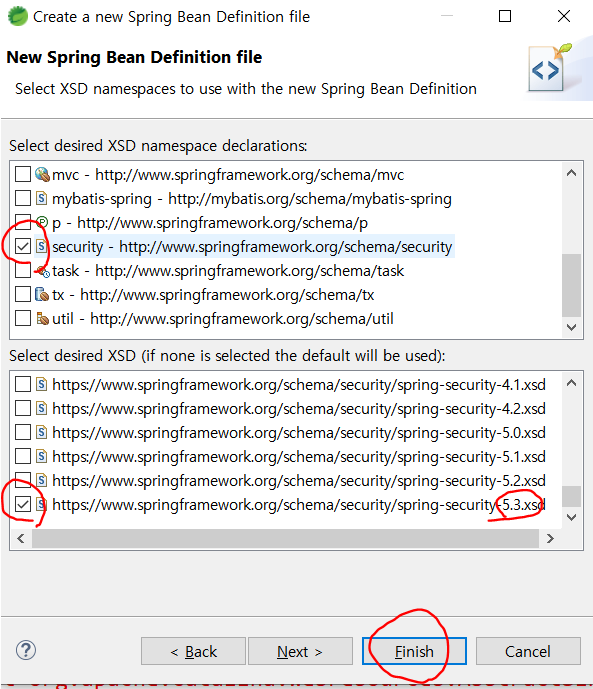Enable the util namespace checkbox
This screenshot has height=689, width=593.
[23, 318]
